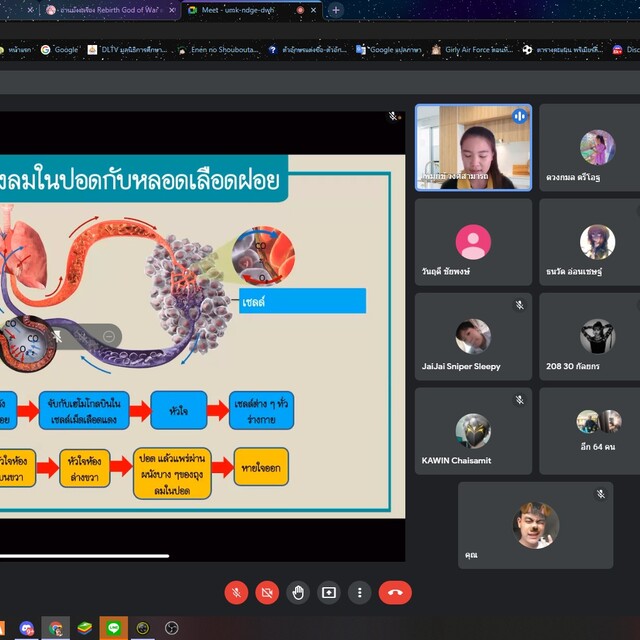Click the remove icon on presentation overlay
The image size is (640, 640).
(109, 336)
